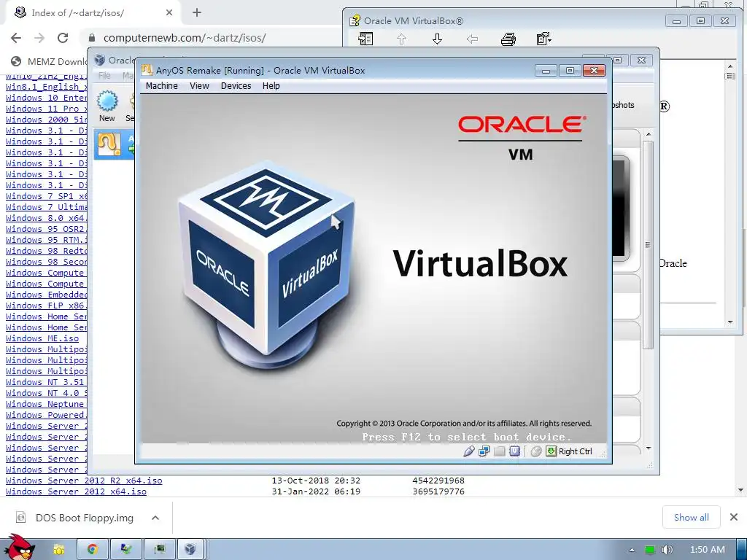
Task: Click the Right Ctrl host key label
Action: (x=575, y=451)
